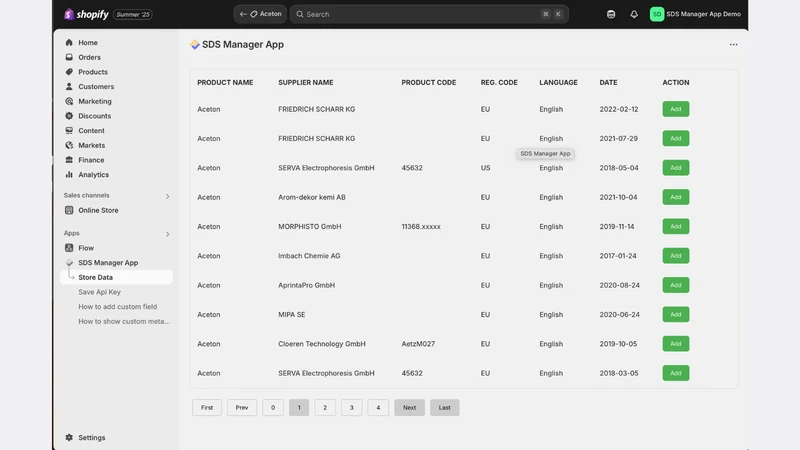Add the 2022-02-12 Friedrich Scharr row
Screen dimensions: 800x450
point(676,109)
